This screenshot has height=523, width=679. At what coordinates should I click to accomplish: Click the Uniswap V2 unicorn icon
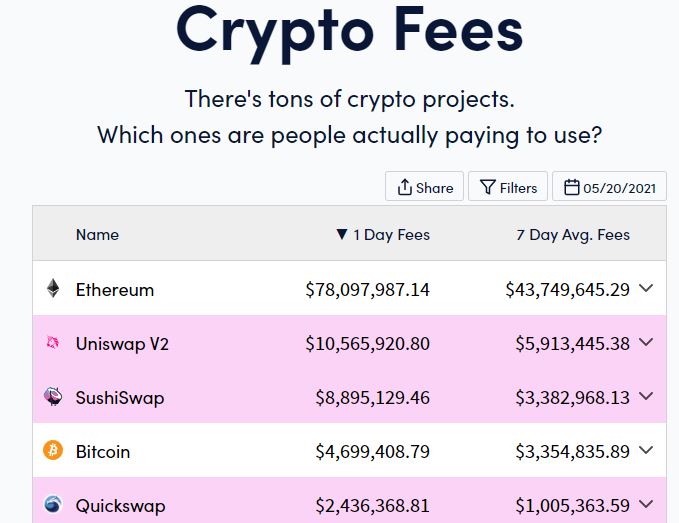click(53, 342)
